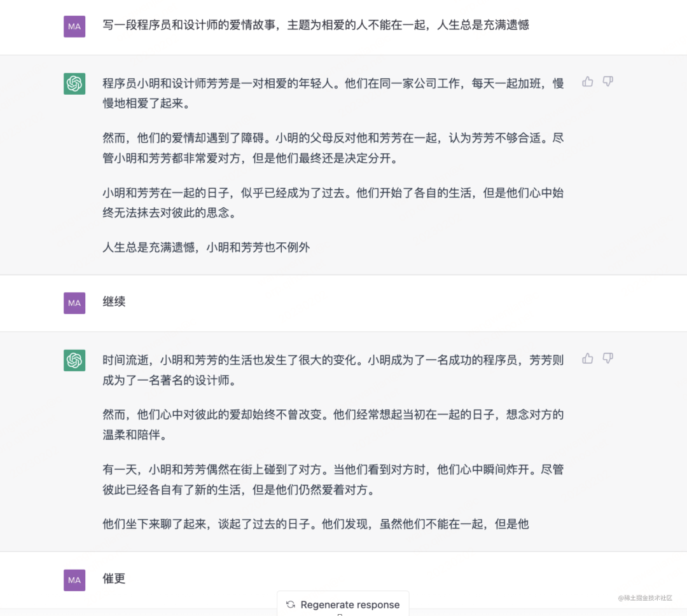687x616 pixels.
Task: Click paragraph starting '时间流逝，小明和芳芳'
Action: point(333,370)
